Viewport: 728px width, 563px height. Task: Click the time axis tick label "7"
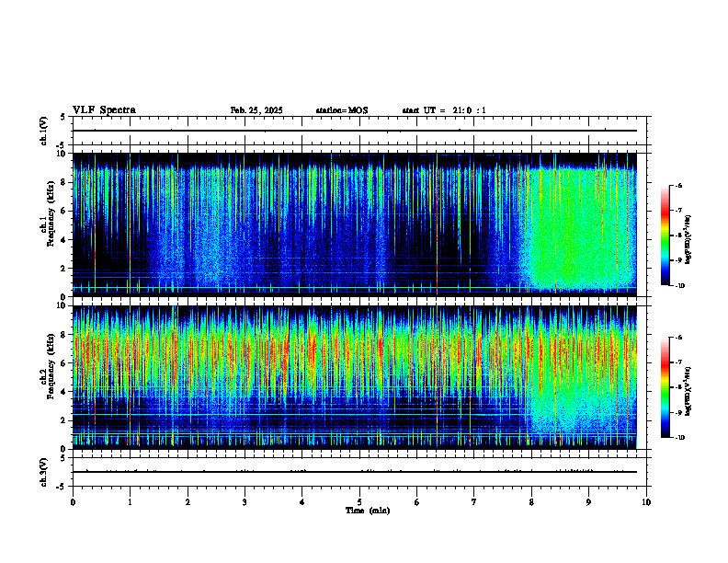pos(474,502)
